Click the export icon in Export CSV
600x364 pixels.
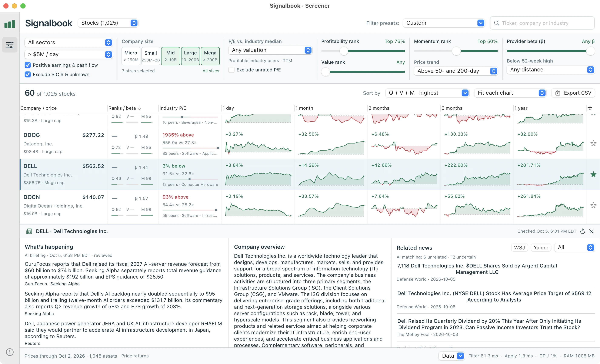[558, 93]
